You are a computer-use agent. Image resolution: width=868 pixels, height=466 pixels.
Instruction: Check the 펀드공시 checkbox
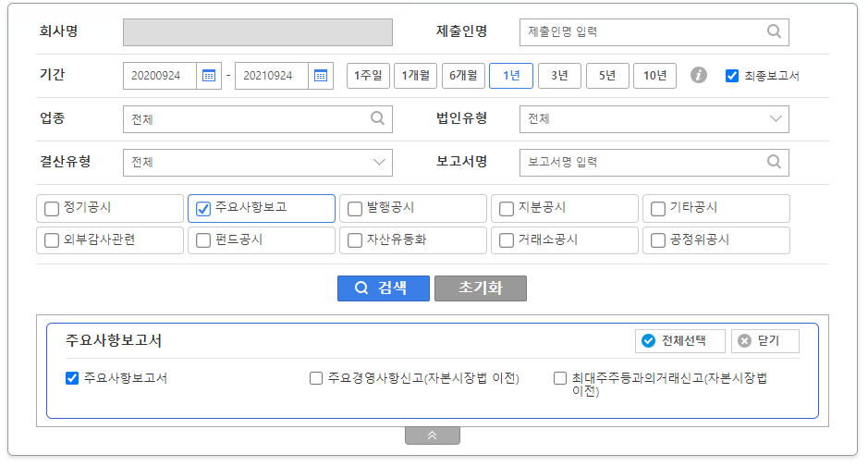[203, 240]
